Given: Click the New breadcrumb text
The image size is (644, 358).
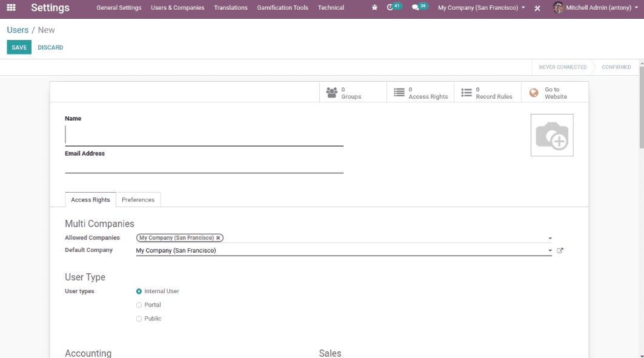Looking at the screenshot, I should pos(47,30).
